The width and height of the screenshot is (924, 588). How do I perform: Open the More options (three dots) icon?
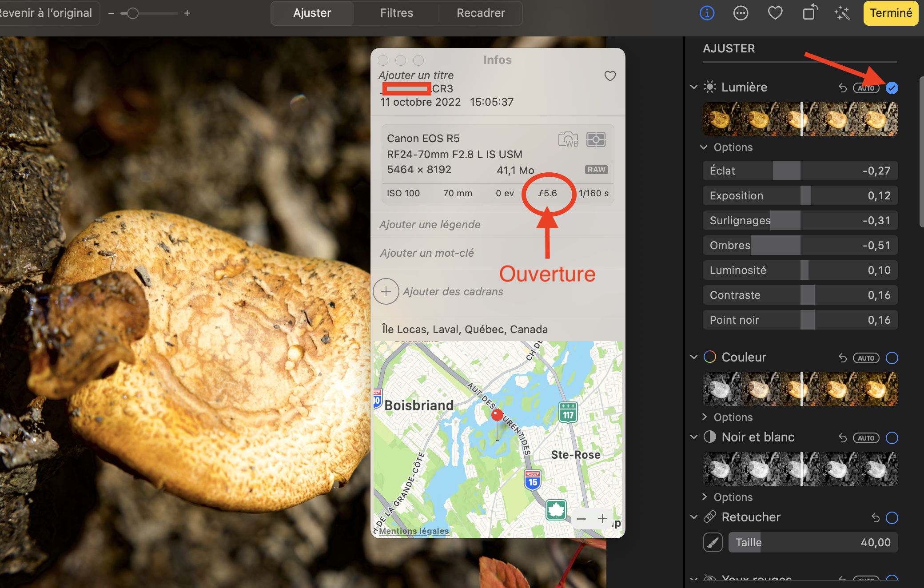pos(741,13)
